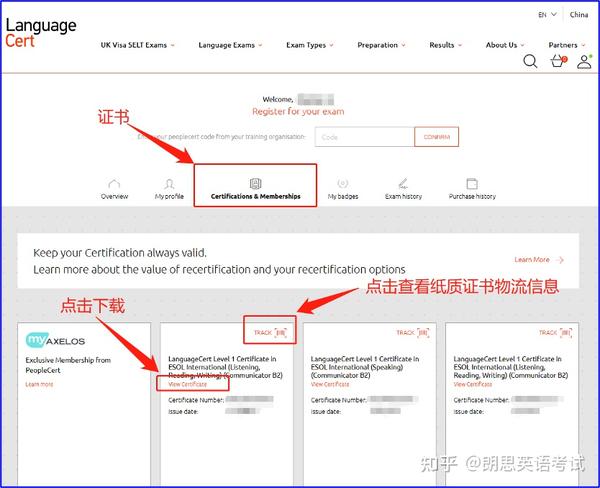Viewport: 600px width, 488px height.
Task: Expand the Results menu
Action: (445, 45)
